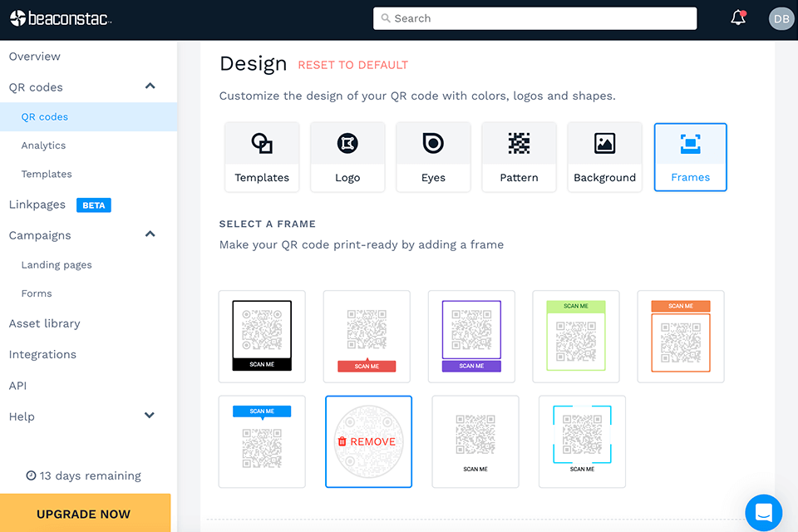The height and width of the screenshot is (532, 798).
Task: Click the Pattern grid icon
Action: point(519,143)
